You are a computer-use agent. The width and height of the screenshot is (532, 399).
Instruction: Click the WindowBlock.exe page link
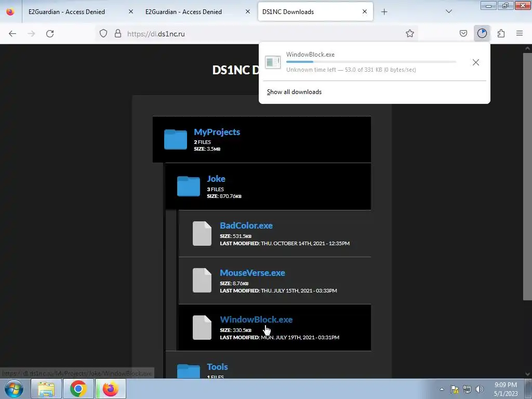point(256,320)
